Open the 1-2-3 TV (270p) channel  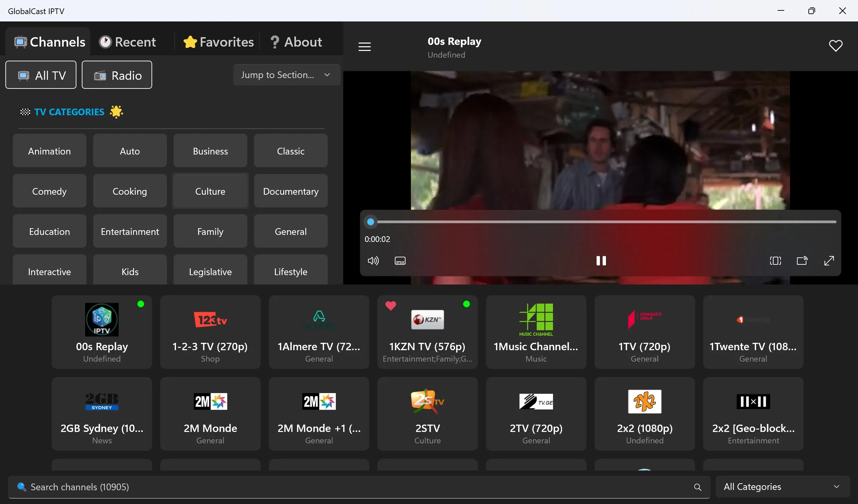click(210, 332)
